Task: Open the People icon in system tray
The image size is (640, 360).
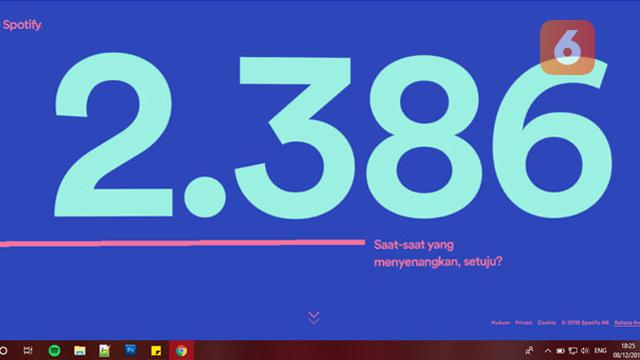Action: pos(529,351)
